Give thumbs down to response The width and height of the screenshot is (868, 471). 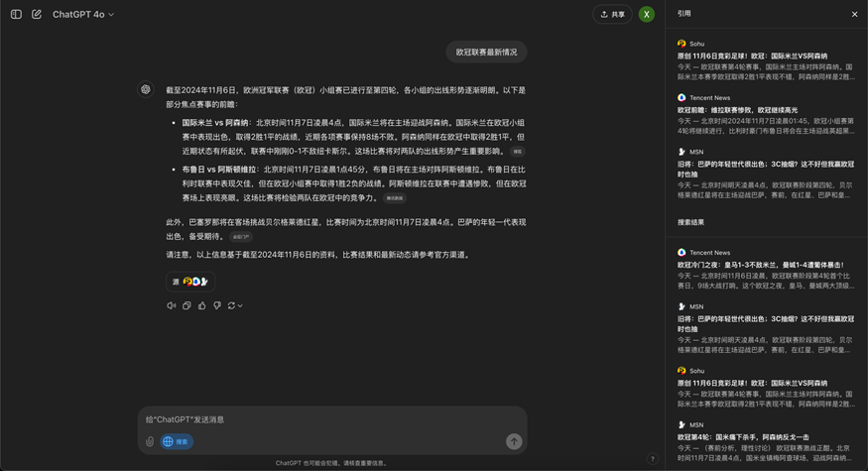pos(217,305)
